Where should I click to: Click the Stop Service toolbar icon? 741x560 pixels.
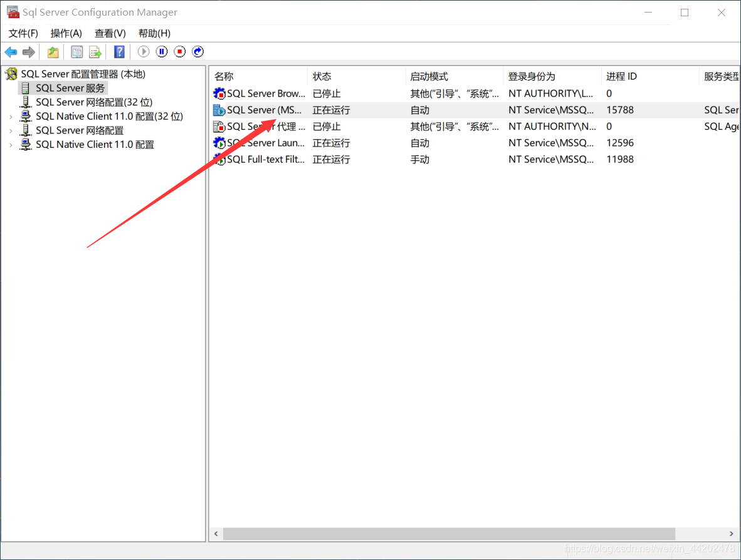[x=179, y=51]
